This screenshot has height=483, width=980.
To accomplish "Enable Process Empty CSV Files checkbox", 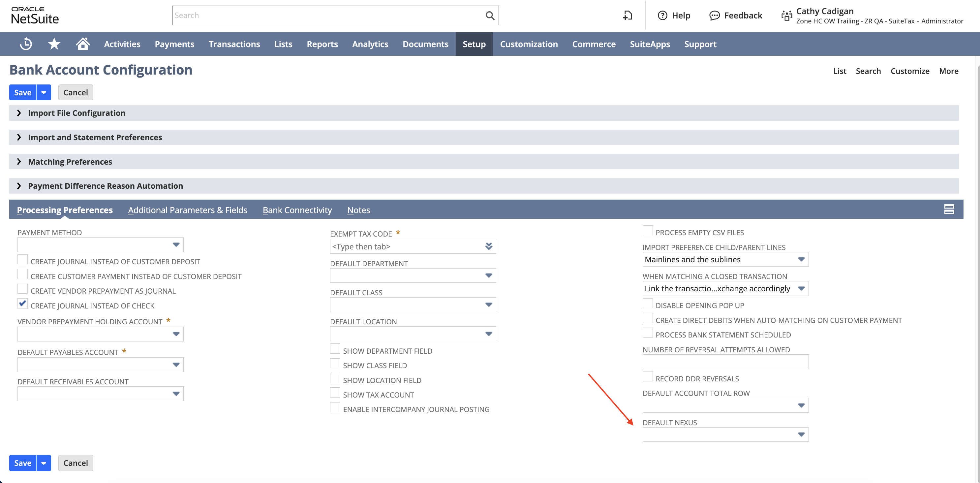I will 648,230.
